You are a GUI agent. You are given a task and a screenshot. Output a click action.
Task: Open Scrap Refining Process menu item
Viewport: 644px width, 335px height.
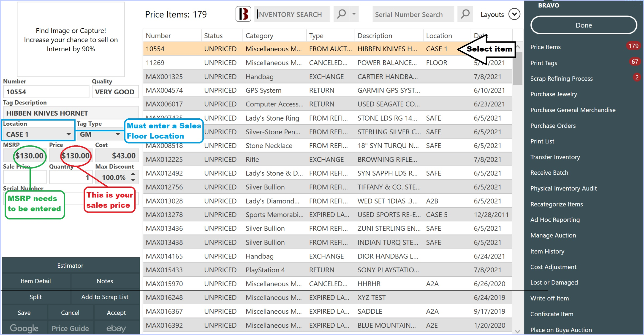561,79
